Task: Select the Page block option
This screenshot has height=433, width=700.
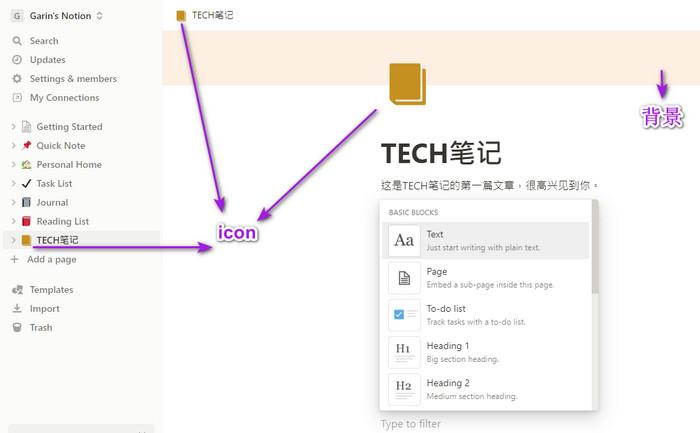Action: point(486,278)
